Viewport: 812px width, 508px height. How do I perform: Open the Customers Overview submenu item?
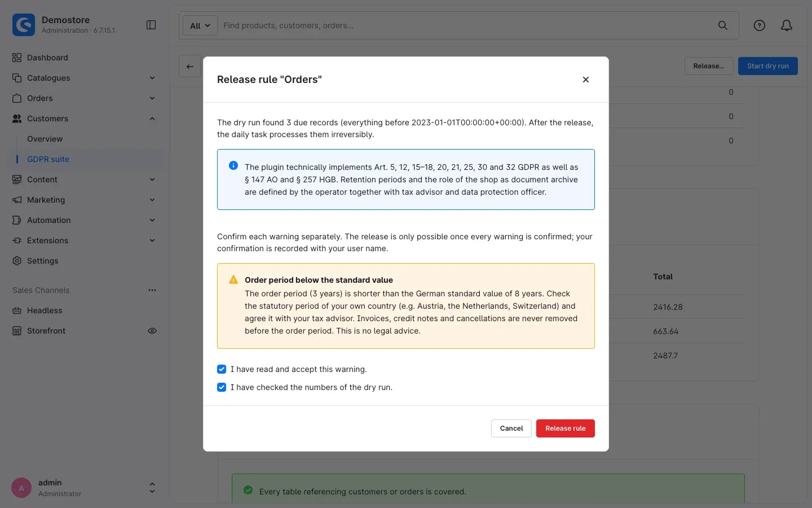pos(45,139)
